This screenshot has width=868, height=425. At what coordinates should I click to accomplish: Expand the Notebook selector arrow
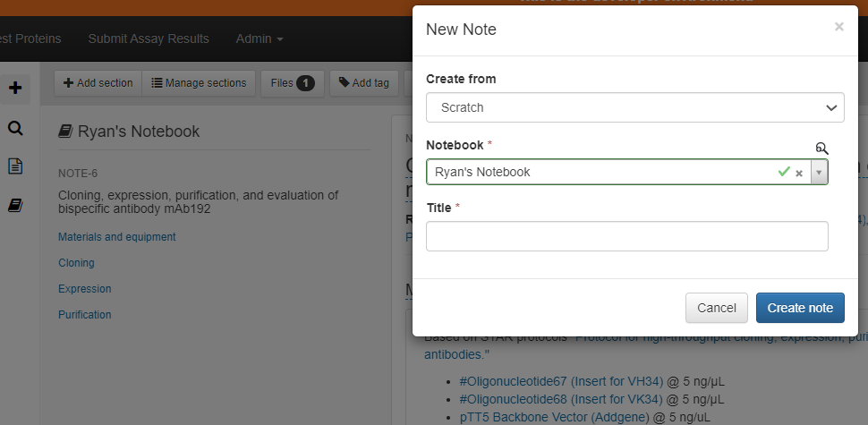(x=819, y=173)
